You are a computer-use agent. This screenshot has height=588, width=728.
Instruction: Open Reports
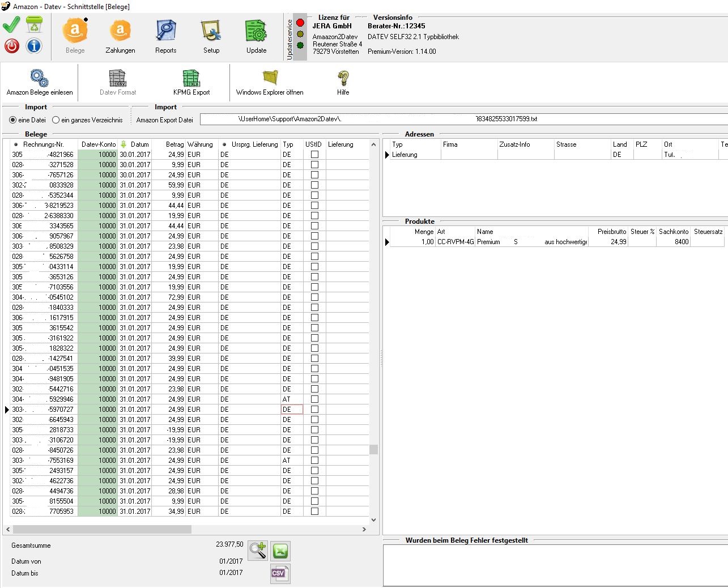click(166, 36)
